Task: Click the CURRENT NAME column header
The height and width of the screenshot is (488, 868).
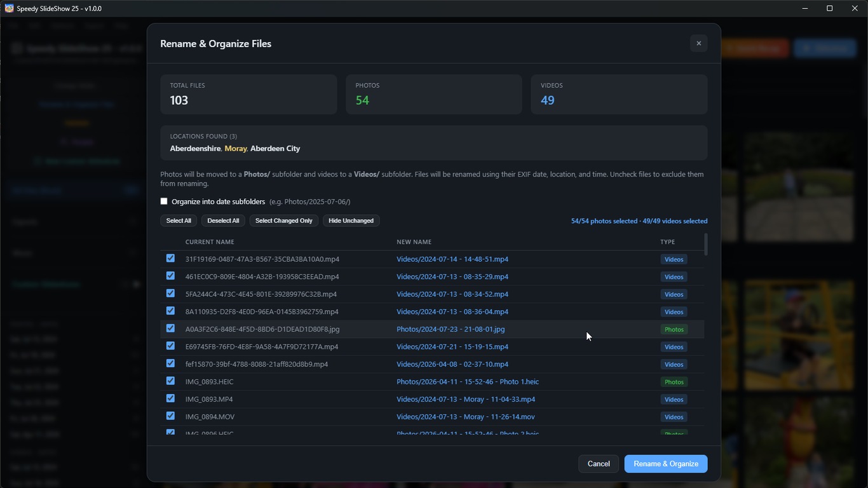Action: [210, 242]
